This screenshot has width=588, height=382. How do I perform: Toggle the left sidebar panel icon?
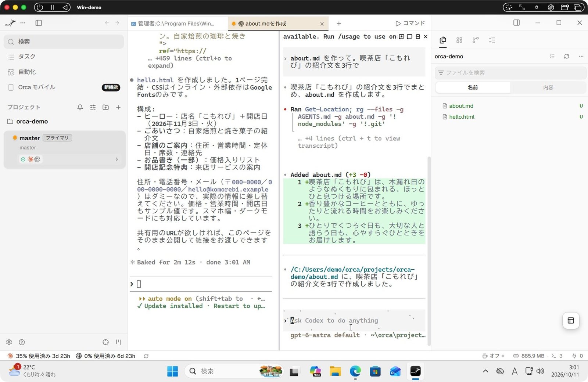tap(39, 23)
